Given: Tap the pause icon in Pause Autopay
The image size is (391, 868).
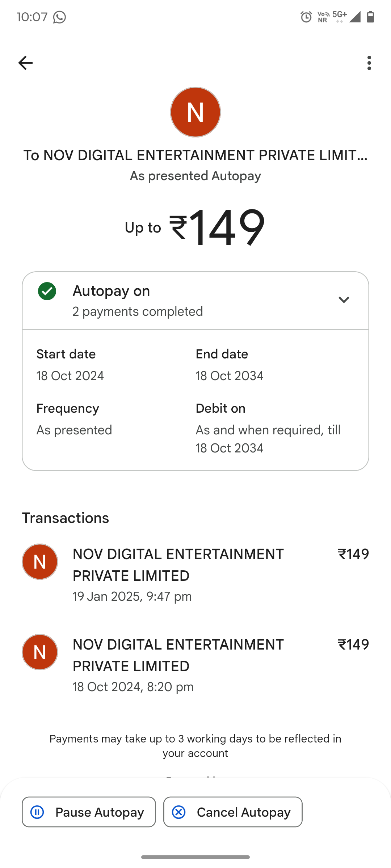Looking at the screenshot, I should [x=37, y=812].
